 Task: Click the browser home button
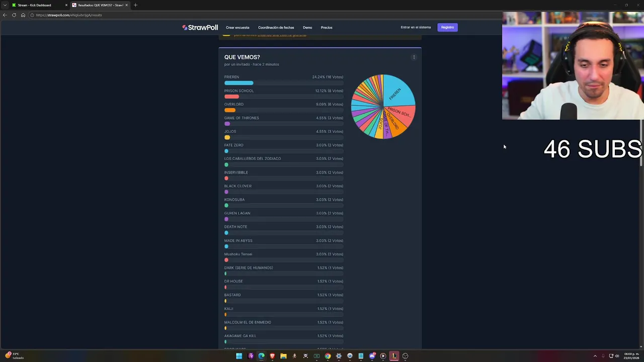click(23, 15)
